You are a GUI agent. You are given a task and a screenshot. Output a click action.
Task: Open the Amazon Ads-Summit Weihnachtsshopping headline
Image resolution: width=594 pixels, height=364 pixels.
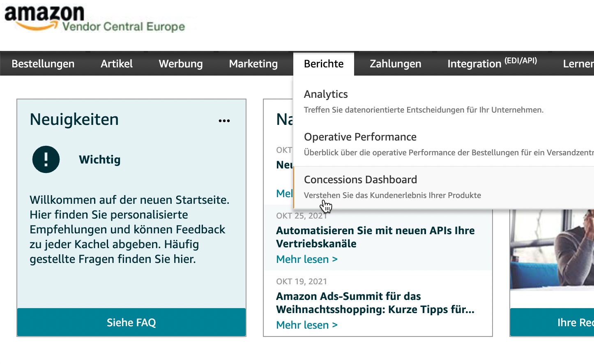(375, 303)
